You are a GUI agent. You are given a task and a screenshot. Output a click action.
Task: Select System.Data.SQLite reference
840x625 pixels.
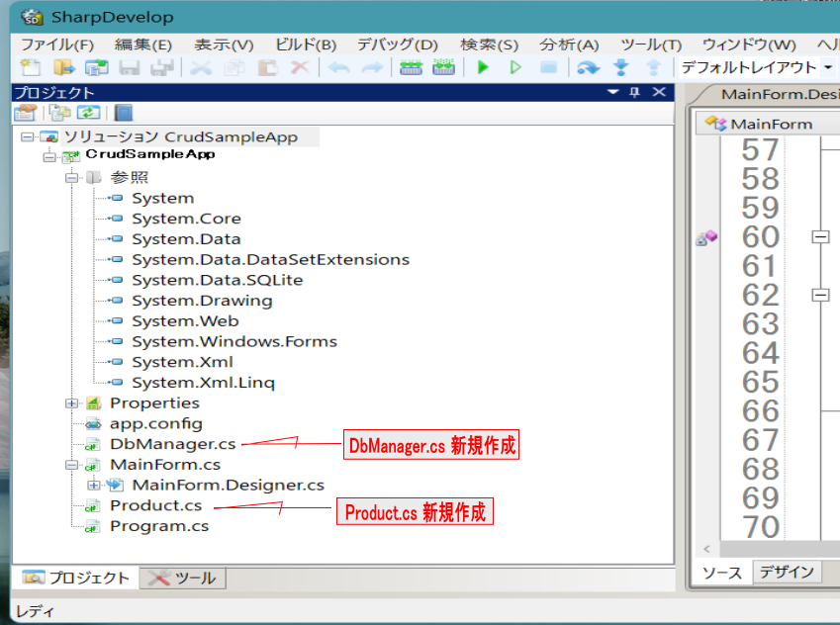(x=217, y=280)
